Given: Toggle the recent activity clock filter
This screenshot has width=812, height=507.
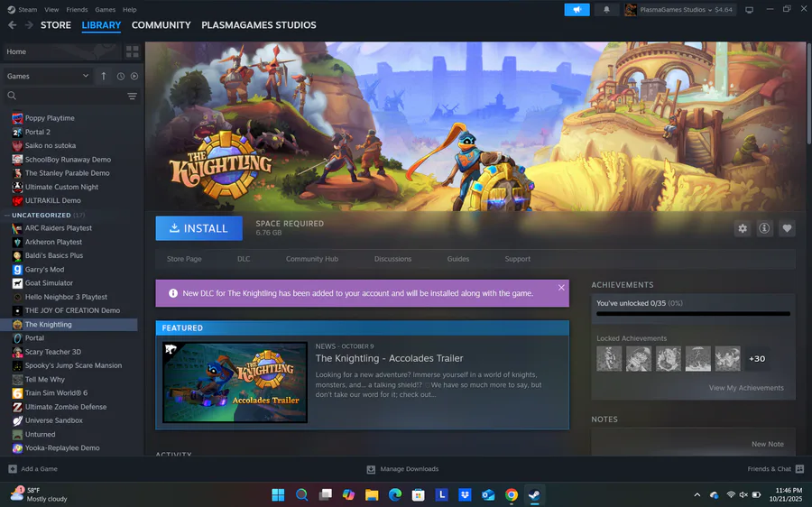Looking at the screenshot, I should pyautogui.click(x=120, y=76).
